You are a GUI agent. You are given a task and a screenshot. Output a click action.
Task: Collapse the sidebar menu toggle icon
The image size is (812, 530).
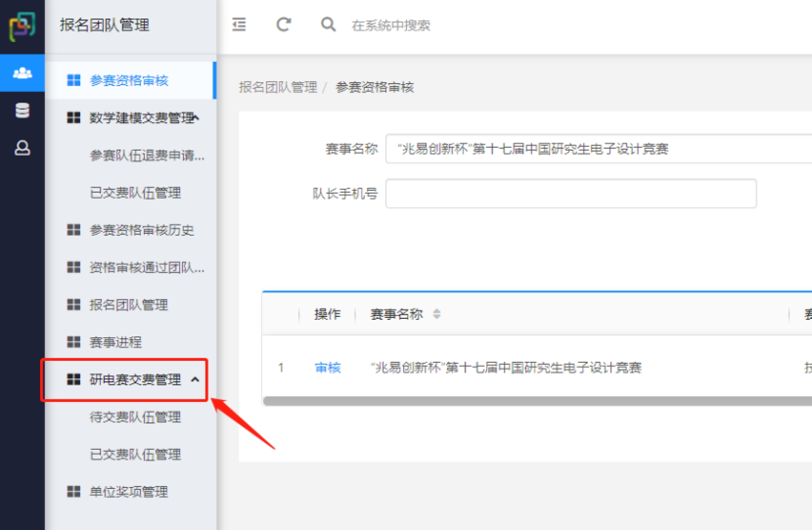(x=239, y=24)
